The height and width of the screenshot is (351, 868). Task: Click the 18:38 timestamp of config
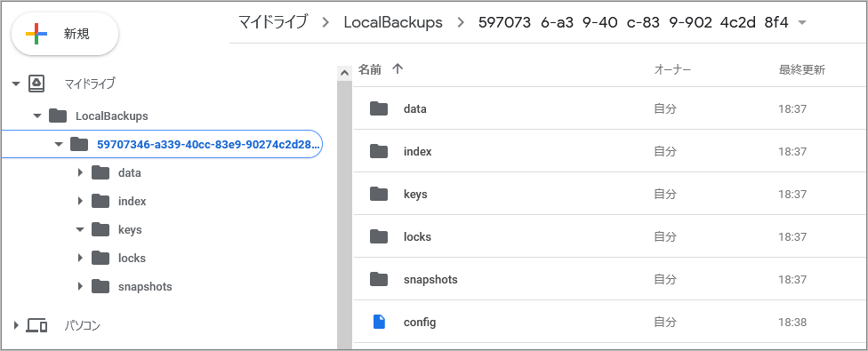(792, 323)
